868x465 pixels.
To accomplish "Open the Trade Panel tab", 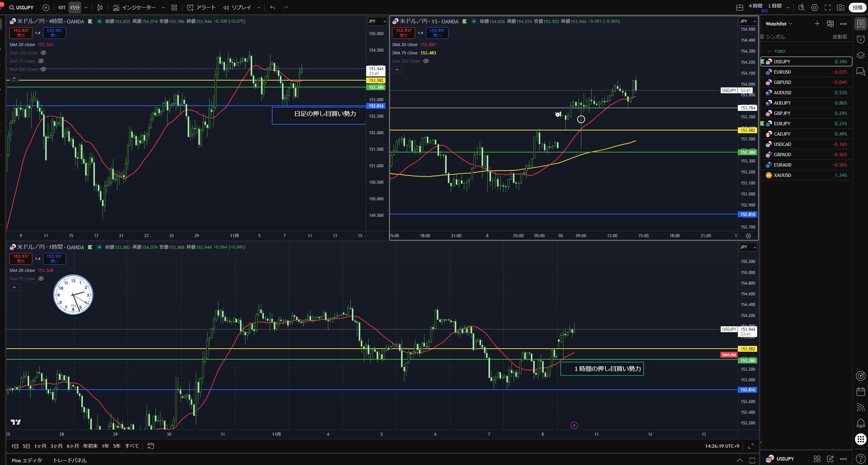I will (x=70, y=460).
